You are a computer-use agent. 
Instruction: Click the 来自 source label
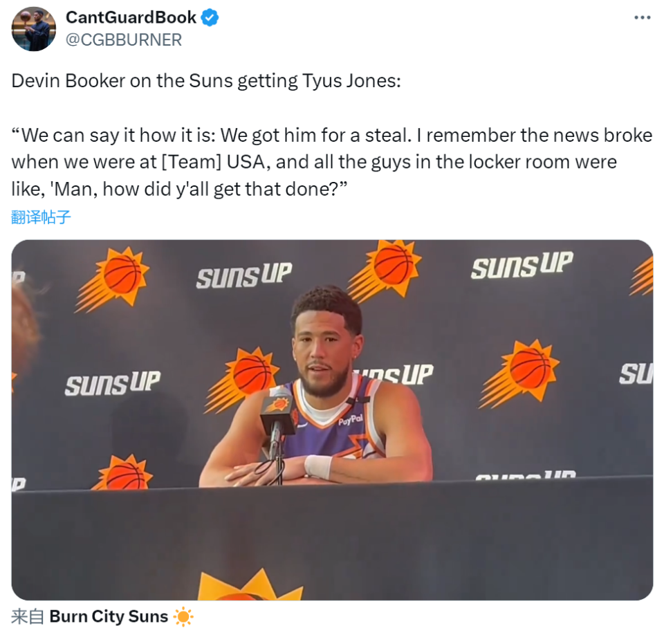click(x=28, y=616)
